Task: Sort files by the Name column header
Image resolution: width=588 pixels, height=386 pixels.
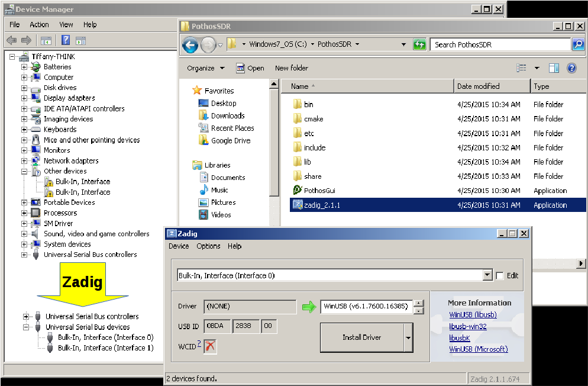Action: [x=367, y=86]
